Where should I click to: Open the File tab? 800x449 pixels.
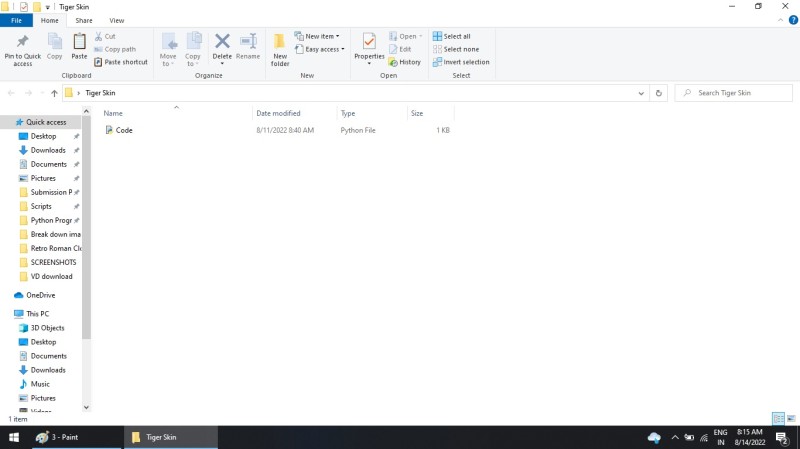[16, 20]
